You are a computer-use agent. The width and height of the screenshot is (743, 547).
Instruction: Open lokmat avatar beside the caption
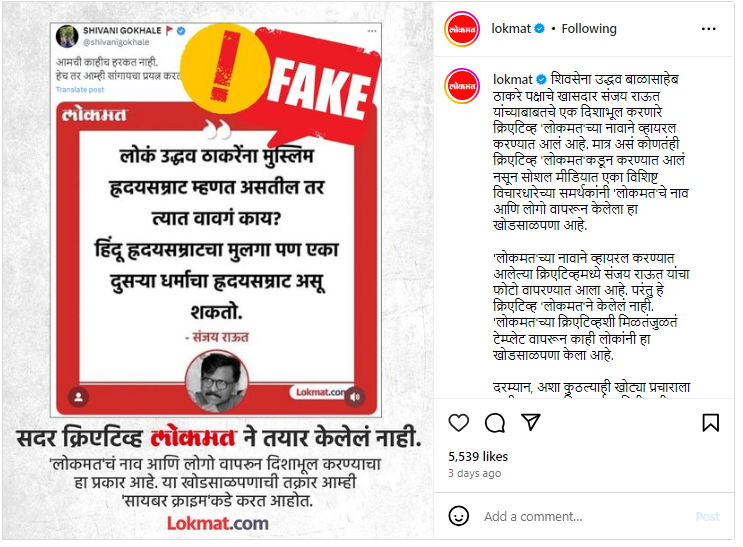point(462,86)
